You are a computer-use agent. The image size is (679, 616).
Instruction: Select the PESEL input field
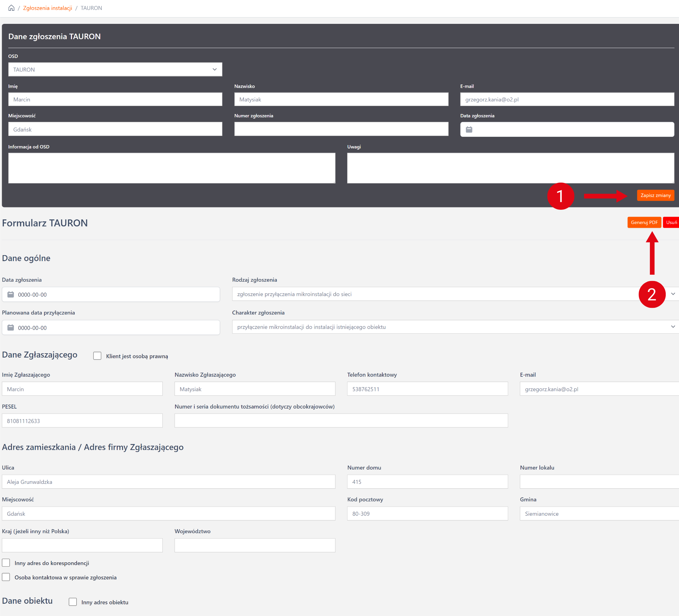pos(82,420)
